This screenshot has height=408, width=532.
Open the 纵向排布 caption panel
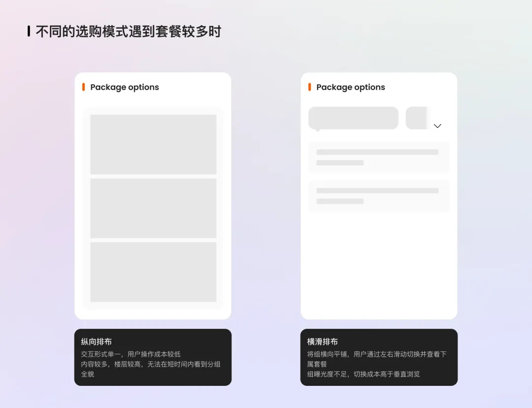153,356
